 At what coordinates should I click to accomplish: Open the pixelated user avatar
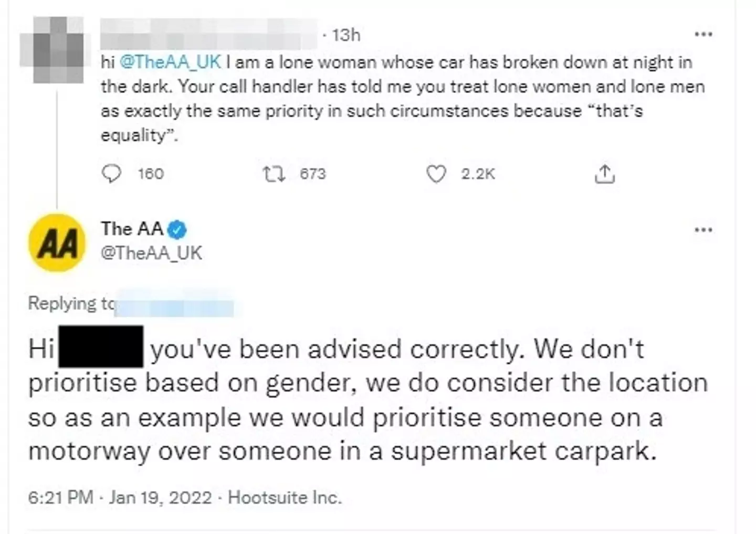coord(51,50)
